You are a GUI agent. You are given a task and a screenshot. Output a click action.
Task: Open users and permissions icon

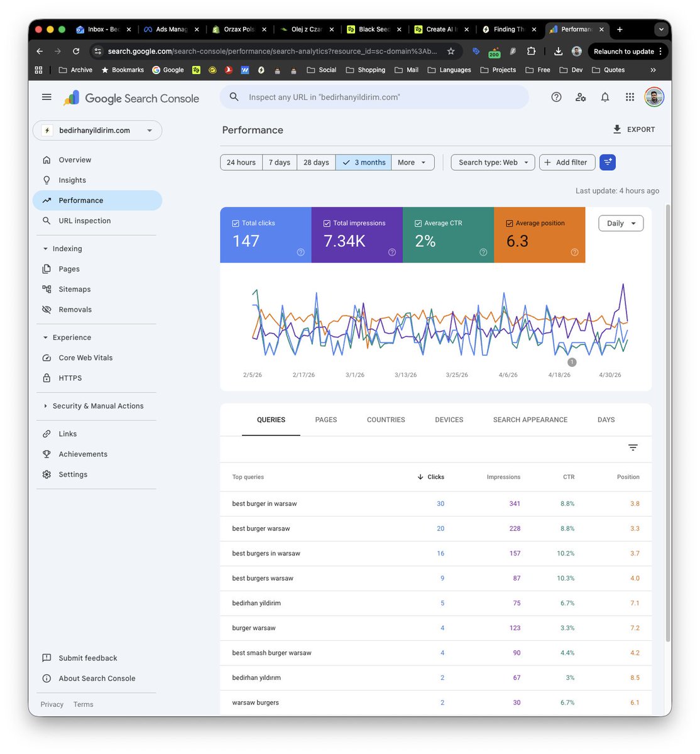coord(581,97)
